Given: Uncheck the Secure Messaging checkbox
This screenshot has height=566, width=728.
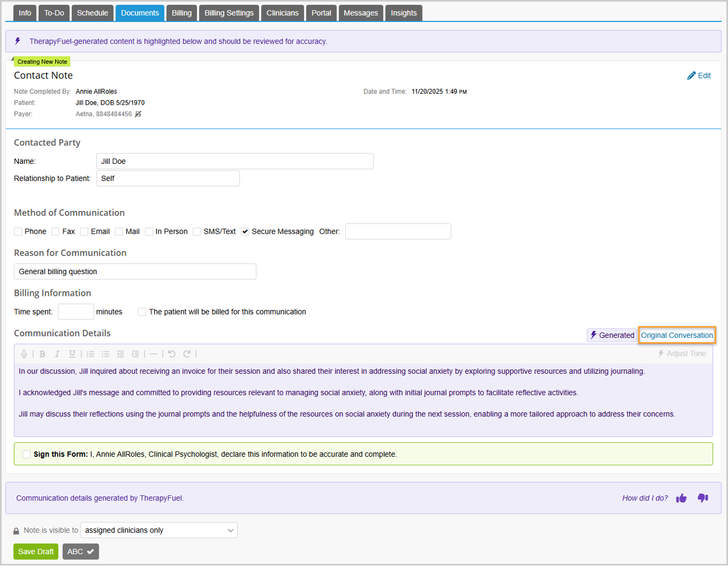Looking at the screenshot, I should point(245,232).
